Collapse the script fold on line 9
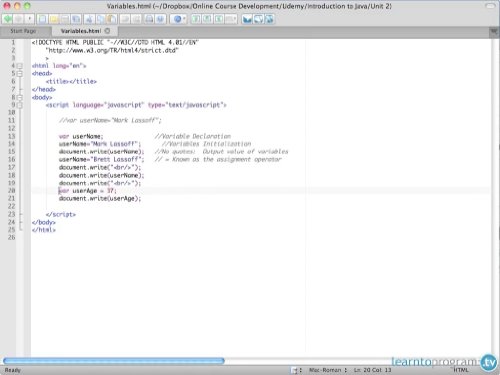 pyautogui.click(x=19, y=105)
